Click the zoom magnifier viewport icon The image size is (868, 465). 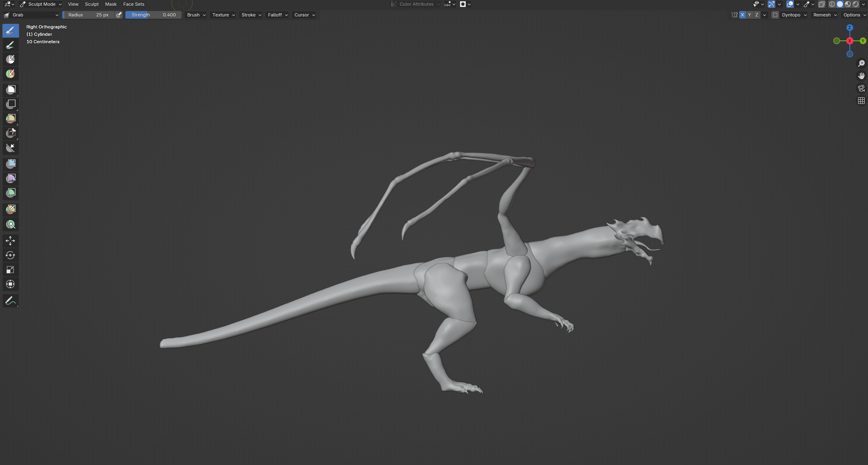861,63
